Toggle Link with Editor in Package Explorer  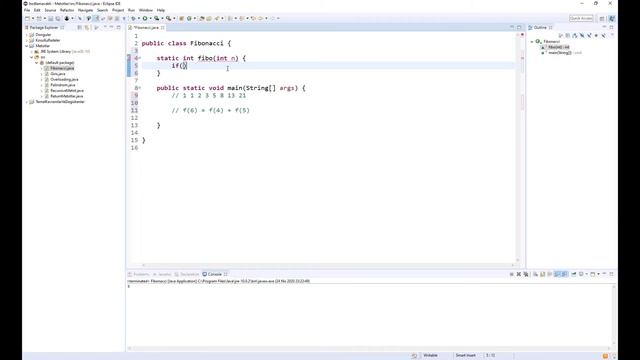pos(87,27)
